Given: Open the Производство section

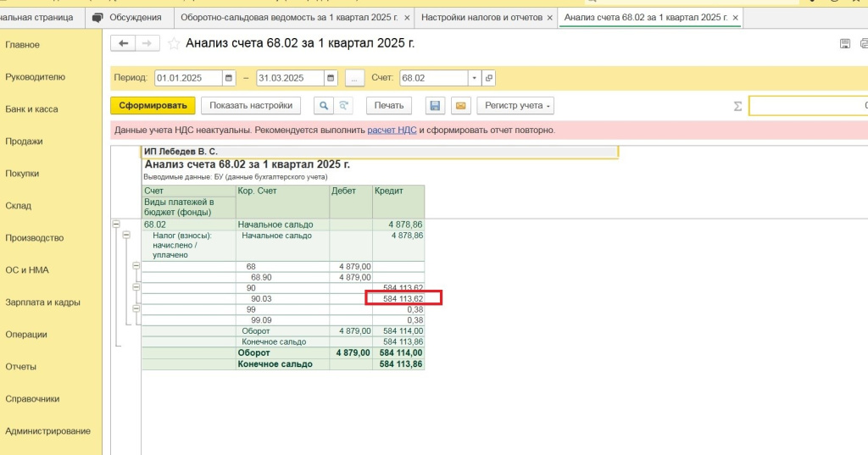Looking at the screenshot, I should 34,237.
